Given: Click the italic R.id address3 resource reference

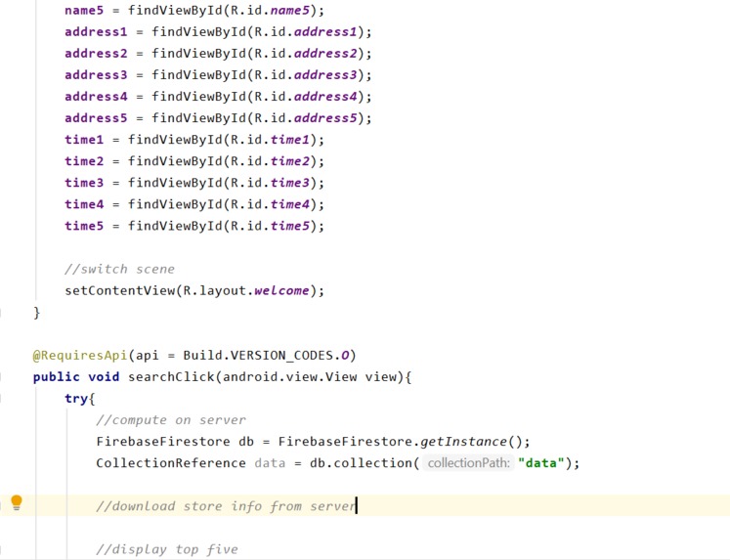Looking at the screenshot, I should (x=325, y=75).
